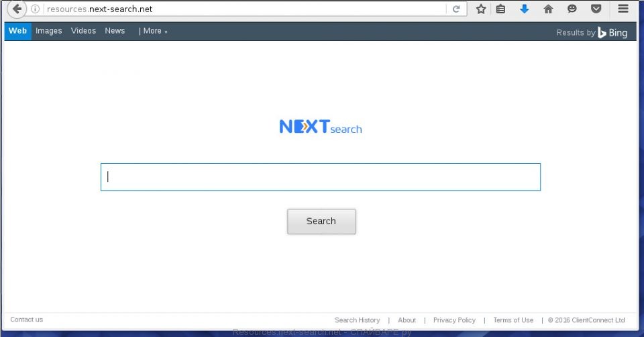Open the Pocket icon in toolbar
Image resolution: width=644 pixels, height=337 pixels.
(596, 9)
